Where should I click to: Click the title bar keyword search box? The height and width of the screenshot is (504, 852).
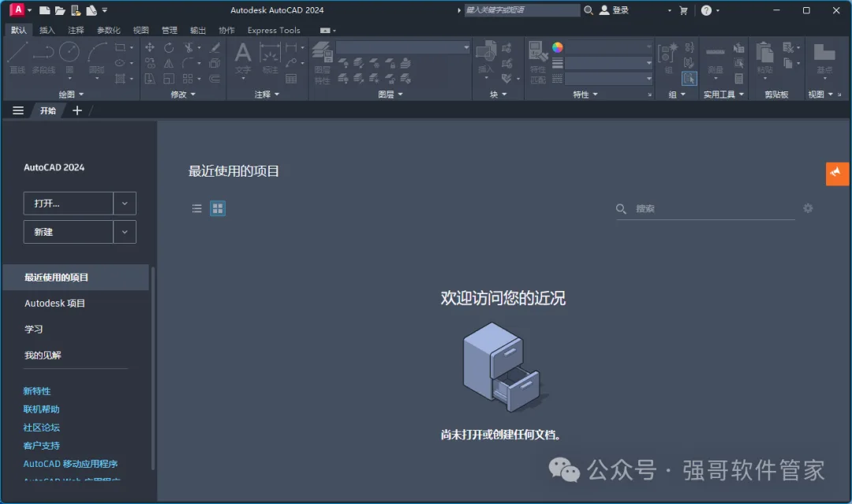click(x=521, y=9)
